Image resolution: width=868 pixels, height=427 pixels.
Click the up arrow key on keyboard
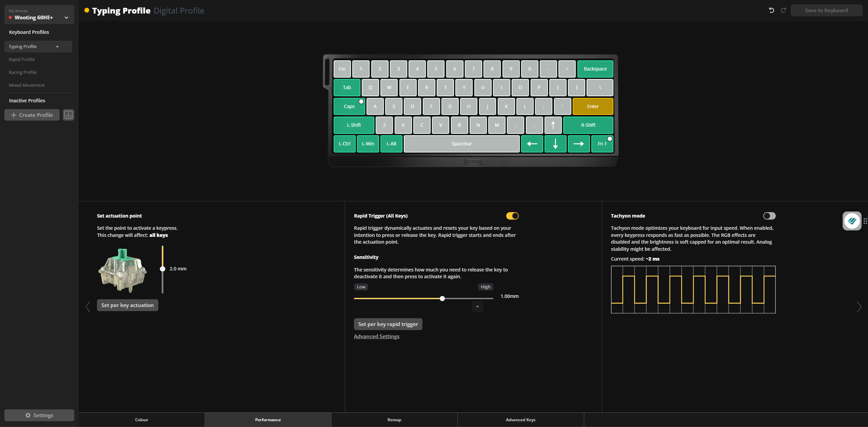553,125
